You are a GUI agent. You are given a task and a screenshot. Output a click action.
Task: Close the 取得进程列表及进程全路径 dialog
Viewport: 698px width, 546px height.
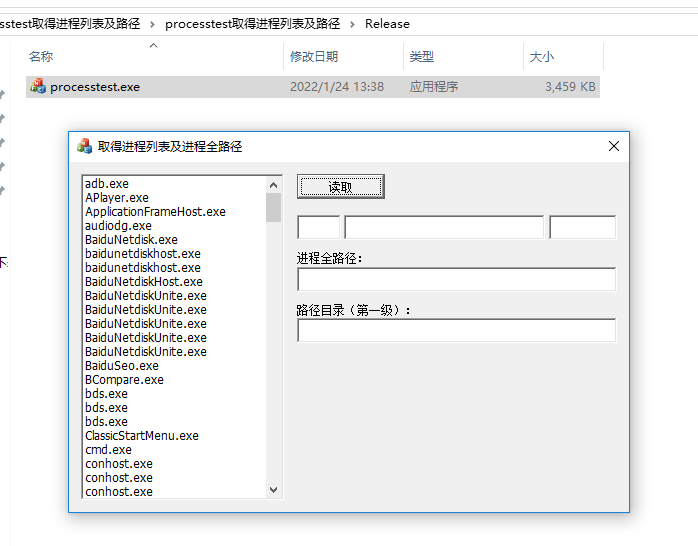(613, 146)
